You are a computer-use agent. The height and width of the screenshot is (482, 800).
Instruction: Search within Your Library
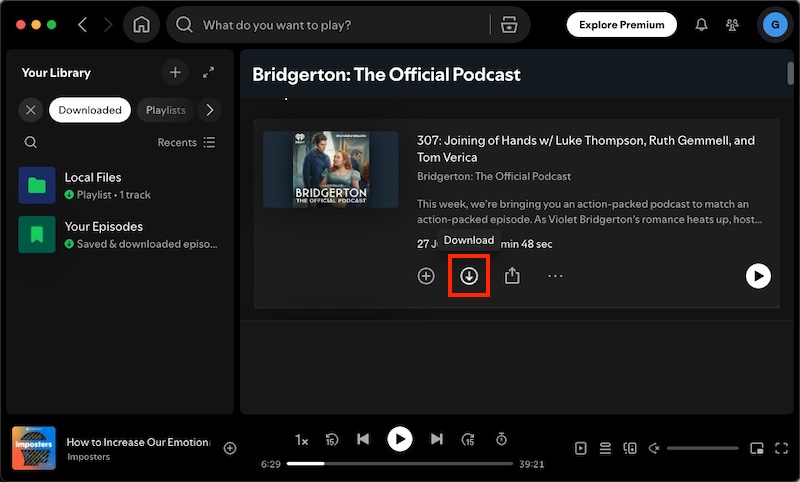(31, 142)
